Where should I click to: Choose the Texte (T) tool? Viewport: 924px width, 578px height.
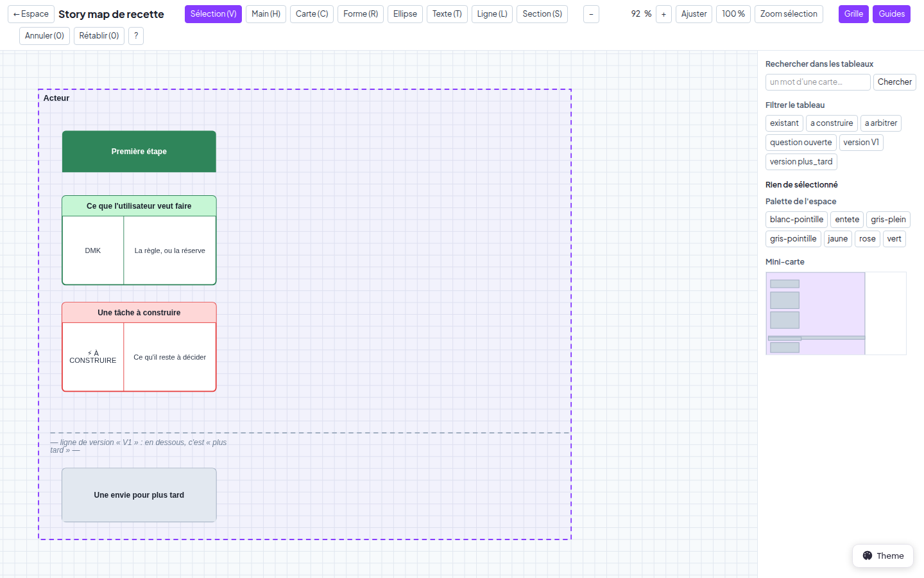point(447,14)
